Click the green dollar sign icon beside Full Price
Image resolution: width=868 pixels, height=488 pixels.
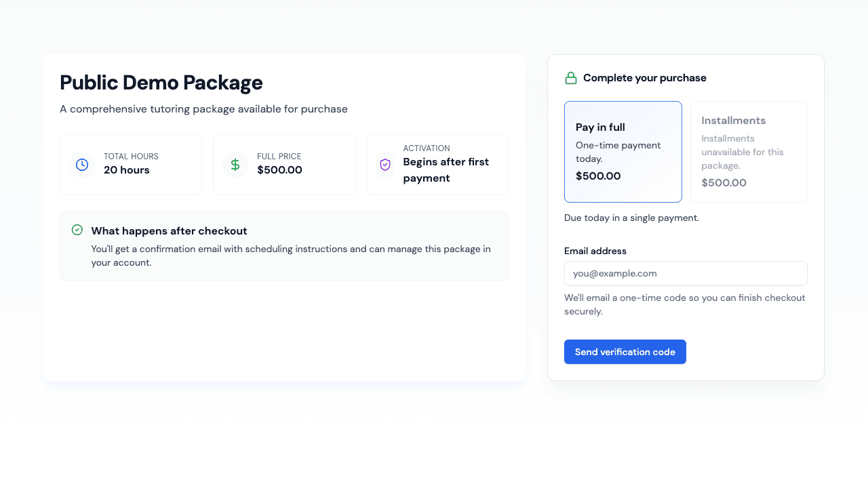[235, 164]
